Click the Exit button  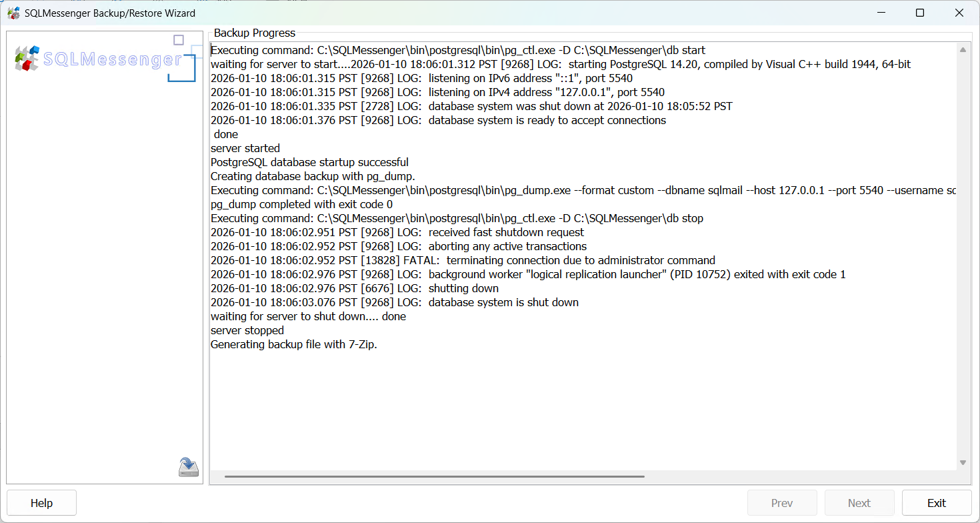(x=937, y=502)
